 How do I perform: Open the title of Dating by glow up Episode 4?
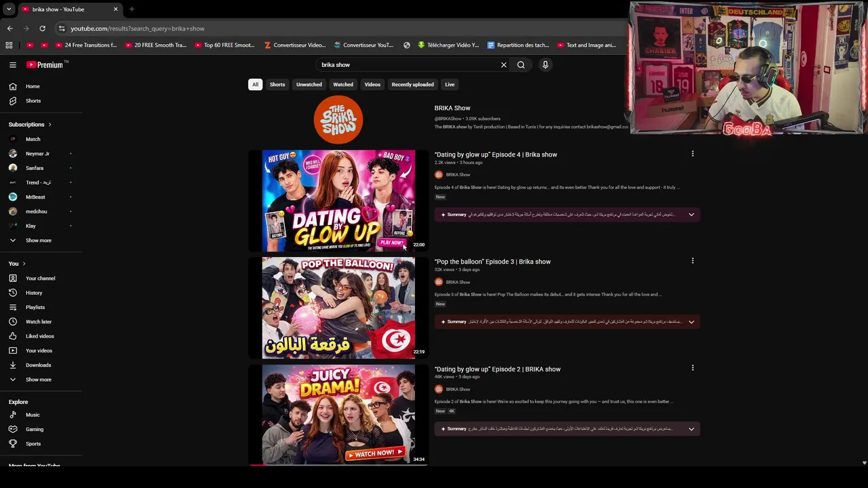point(496,155)
